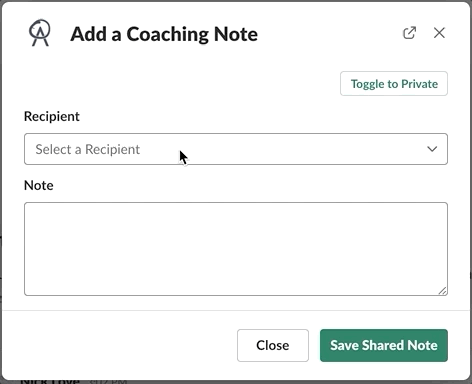Image resolution: width=472 pixels, height=384 pixels.
Task: Click the Toggle to Private button
Action: [394, 84]
